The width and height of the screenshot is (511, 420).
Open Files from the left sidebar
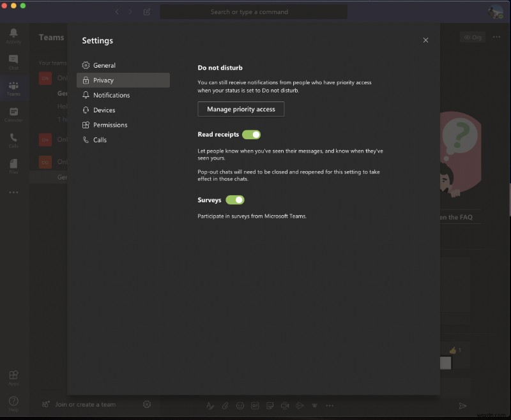tap(13, 167)
